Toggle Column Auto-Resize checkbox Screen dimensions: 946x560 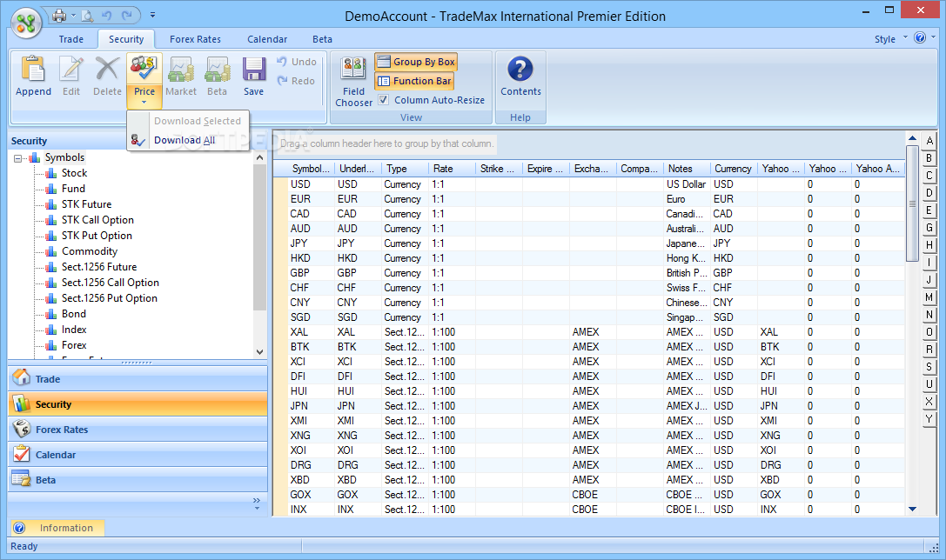(383, 100)
